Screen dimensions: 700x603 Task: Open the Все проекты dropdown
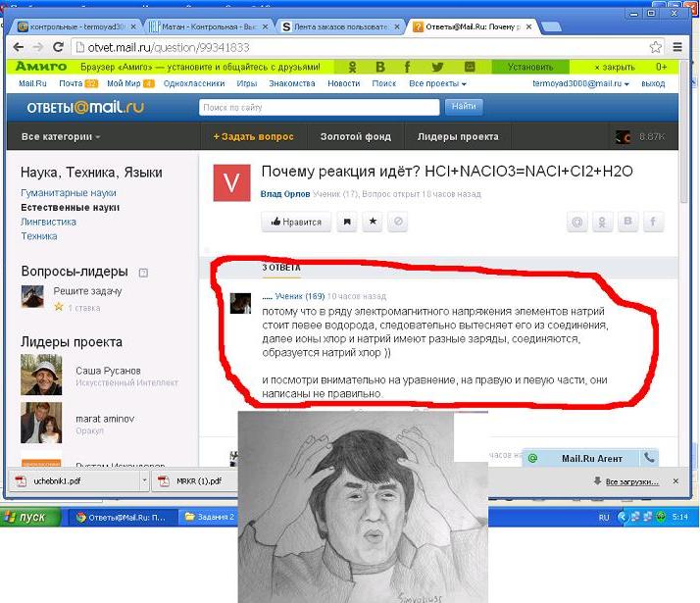pos(434,84)
